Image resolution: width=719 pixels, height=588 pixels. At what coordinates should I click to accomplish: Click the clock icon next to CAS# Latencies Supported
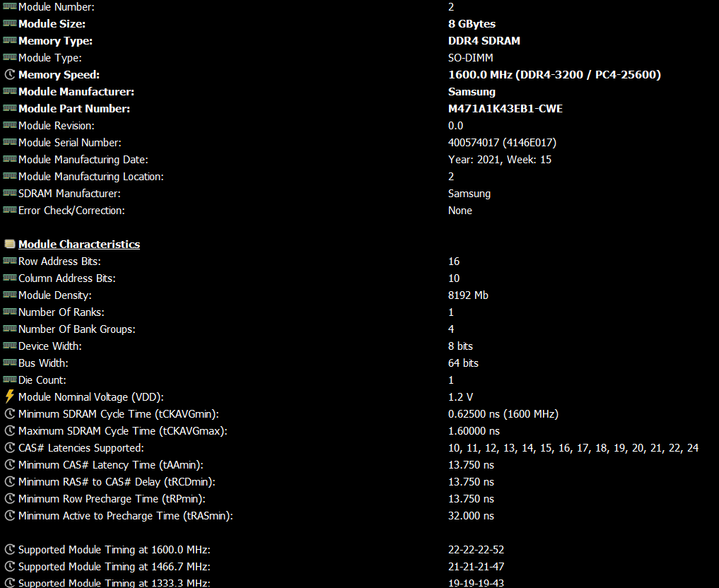pos(10,448)
